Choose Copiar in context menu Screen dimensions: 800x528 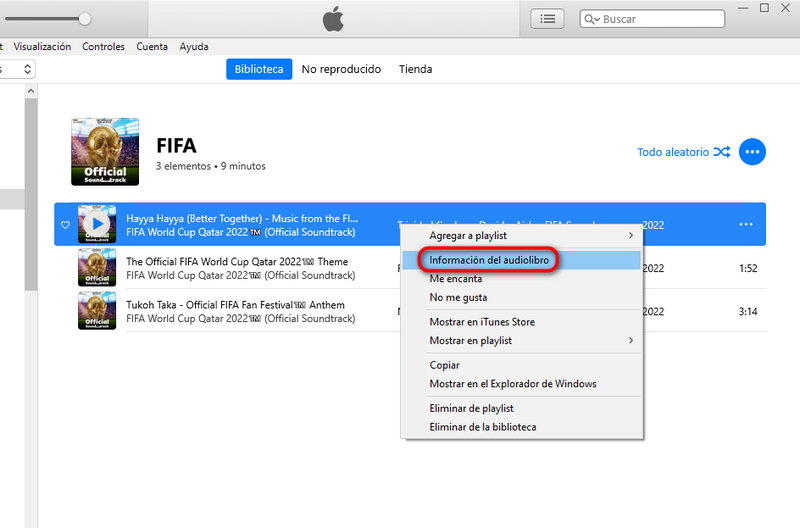pyautogui.click(x=521, y=365)
